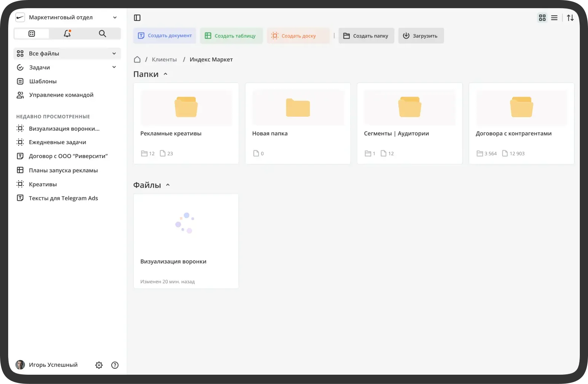The width and height of the screenshot is (588, 384).
Task: Open notifications bell icon
Action: click(67, 34)
